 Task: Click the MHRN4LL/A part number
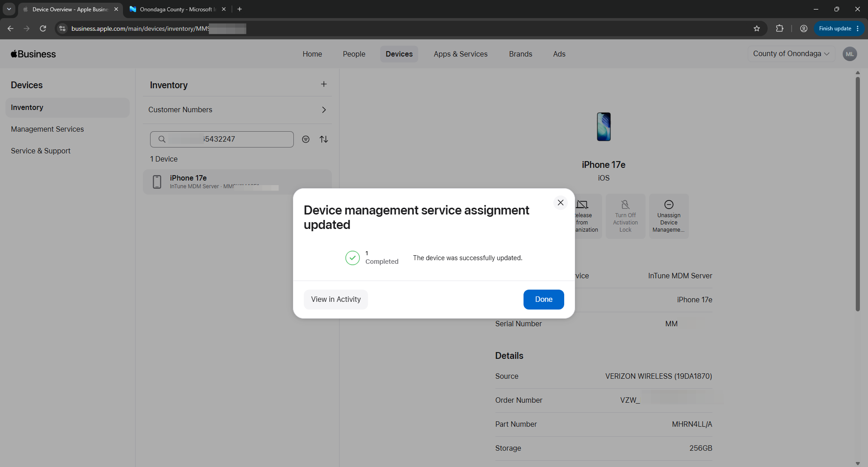click(x=692, y=424)
